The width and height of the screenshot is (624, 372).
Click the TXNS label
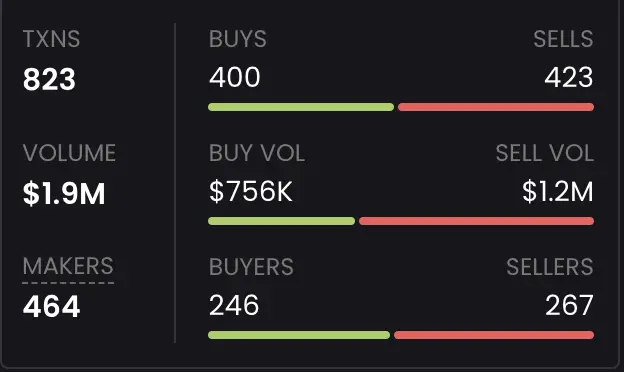[x=51, y=39]
